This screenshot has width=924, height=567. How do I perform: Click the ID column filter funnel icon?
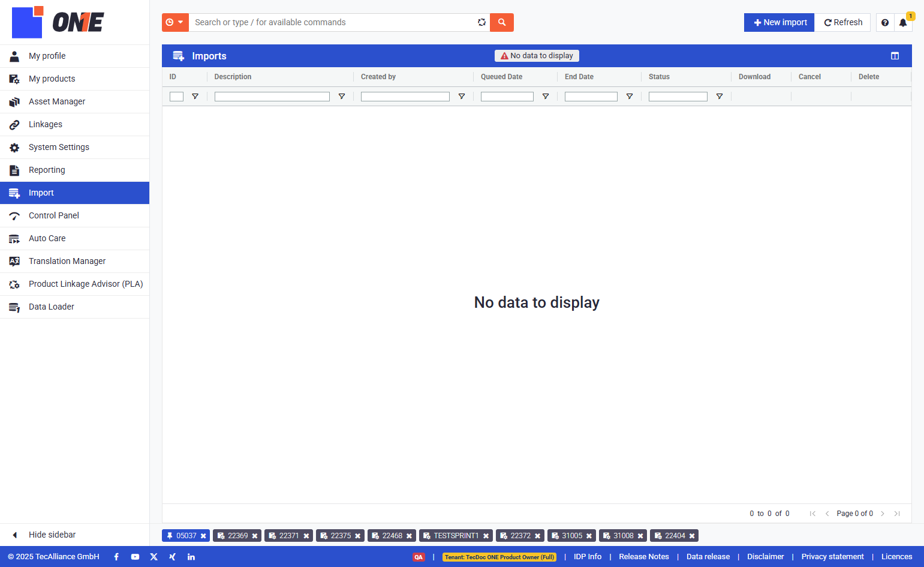[x=195, y=96]
